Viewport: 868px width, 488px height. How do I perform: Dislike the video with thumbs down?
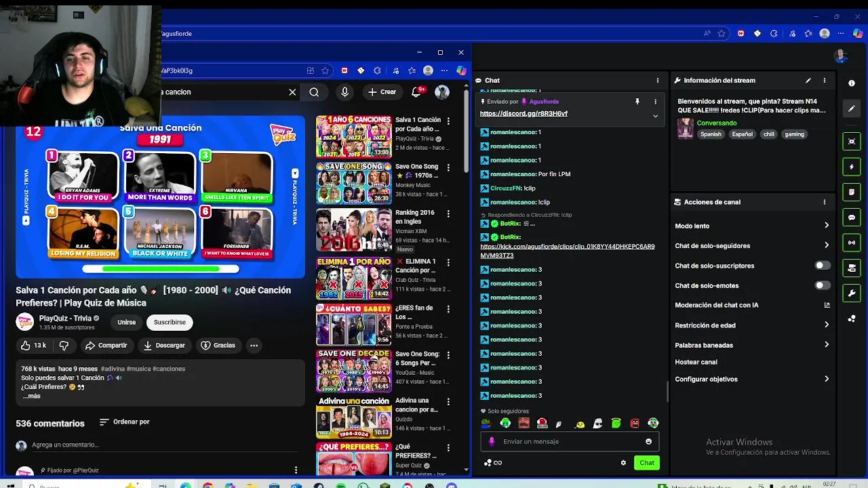pyautogui.click(x=64, y=346)
